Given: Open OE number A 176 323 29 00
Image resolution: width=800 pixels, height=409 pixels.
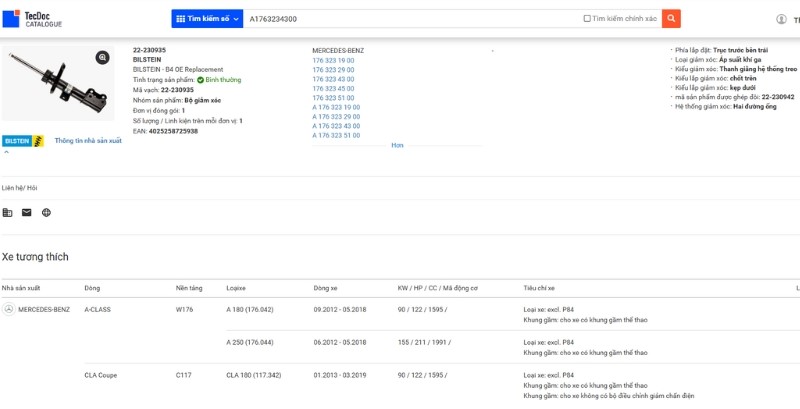Looking at the screenshot, I should [336, 117].
